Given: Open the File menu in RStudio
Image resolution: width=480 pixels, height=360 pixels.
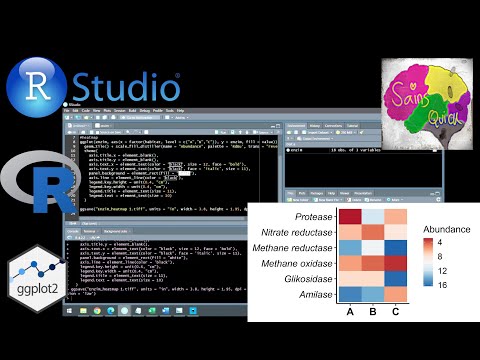Looking at the screenshot, I should point(66,111).
